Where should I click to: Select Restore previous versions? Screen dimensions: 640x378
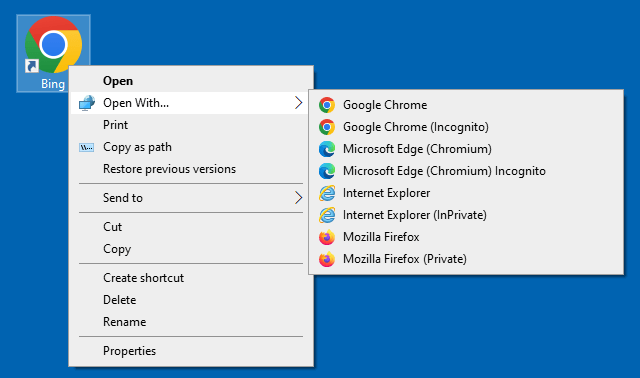pos(169,169)
